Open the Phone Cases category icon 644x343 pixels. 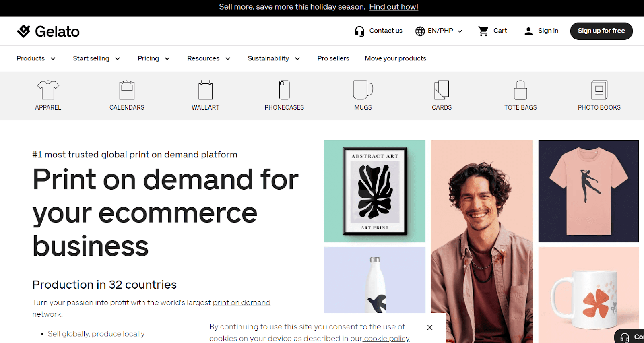tap(284, 90)
